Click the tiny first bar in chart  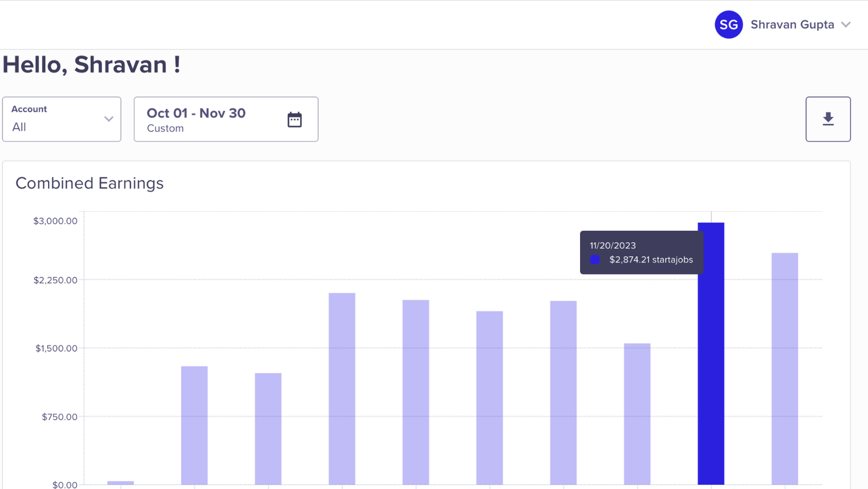121,483
